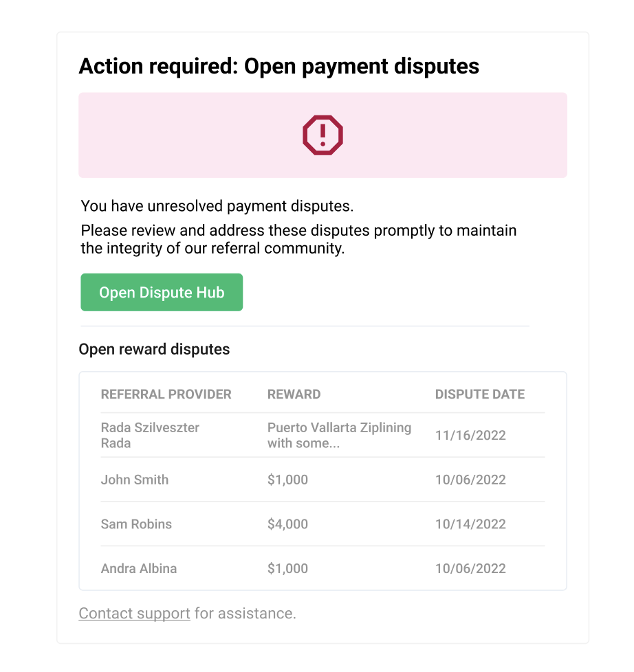Click Andra Albina's $1,000 reward

tap(288, 568)
